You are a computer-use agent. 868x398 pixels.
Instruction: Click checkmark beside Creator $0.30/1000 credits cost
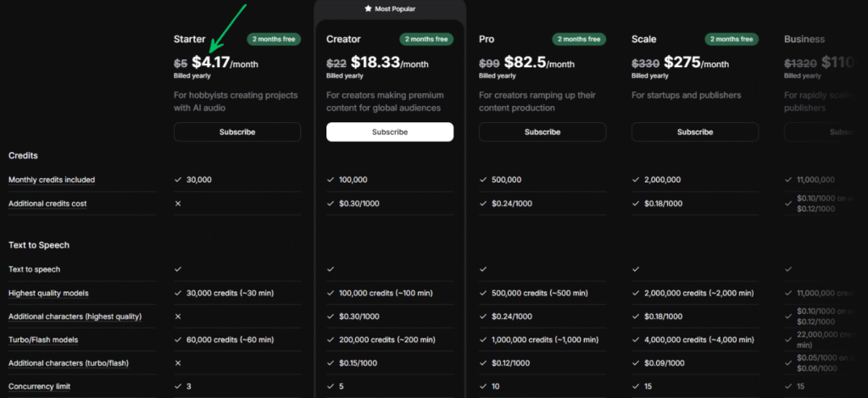click(331, 204)
